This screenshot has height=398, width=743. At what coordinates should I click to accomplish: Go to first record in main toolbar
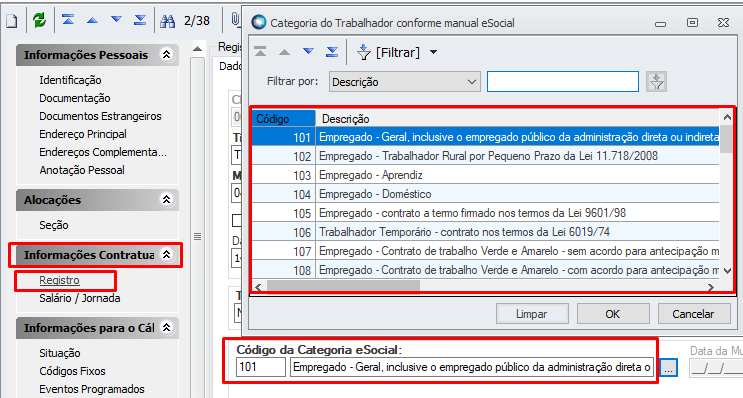point(68,20)
